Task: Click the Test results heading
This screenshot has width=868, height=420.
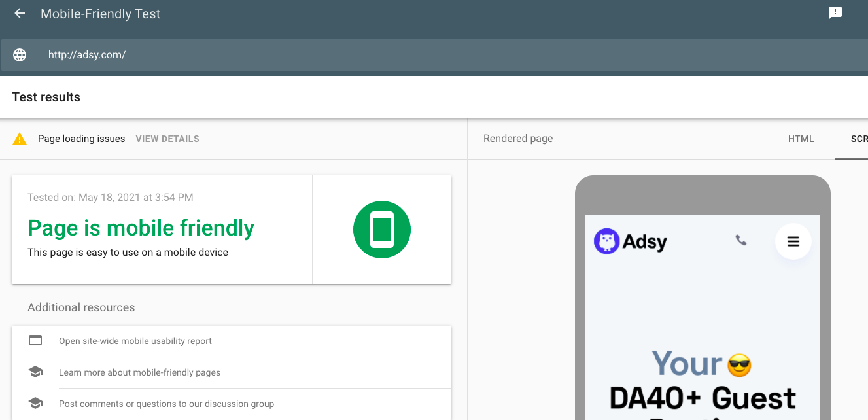Action: click(x=46, y=97)
